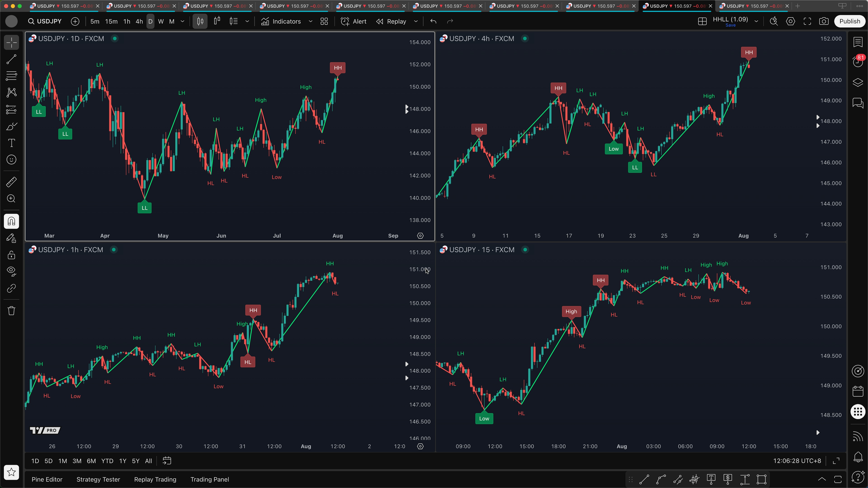Expand the Replay options dropdown

click(416, 21)
